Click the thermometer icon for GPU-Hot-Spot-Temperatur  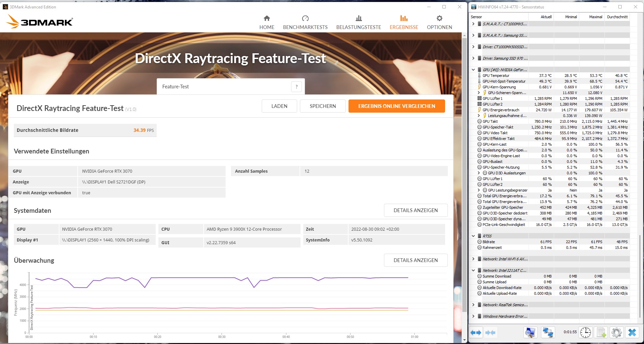click(x=479, y=81)
